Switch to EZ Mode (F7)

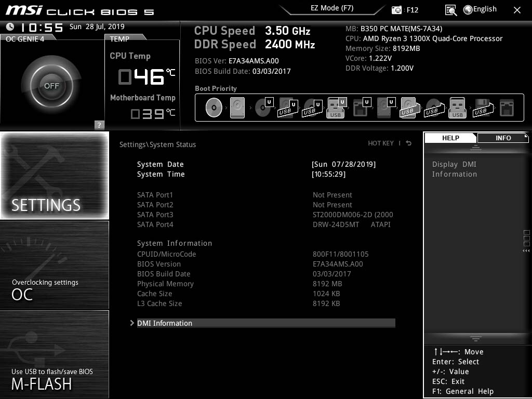tap(332, 8)
